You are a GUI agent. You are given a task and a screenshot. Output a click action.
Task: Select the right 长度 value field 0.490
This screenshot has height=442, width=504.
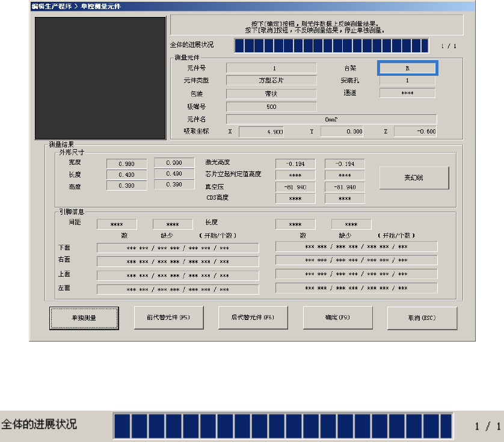coord(174,174)
